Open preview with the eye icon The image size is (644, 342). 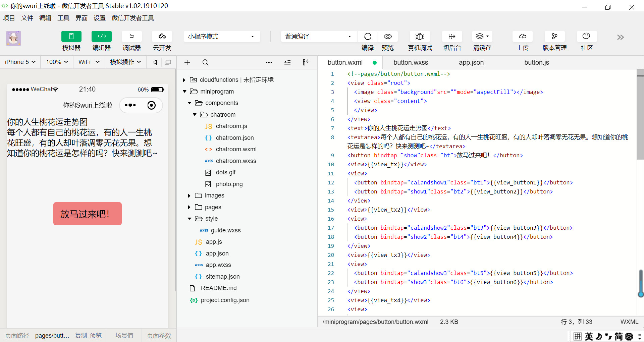[x=388, y=37]
